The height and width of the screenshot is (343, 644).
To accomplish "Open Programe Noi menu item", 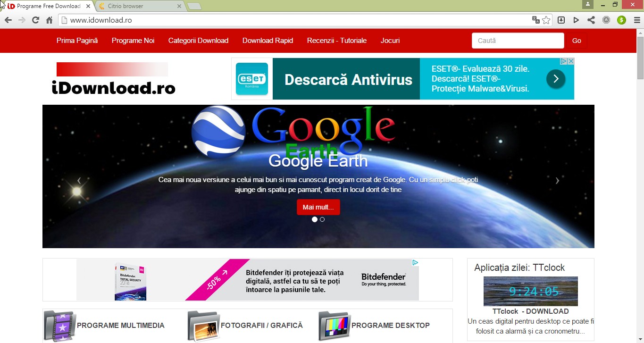I will (x=133, y=41).
